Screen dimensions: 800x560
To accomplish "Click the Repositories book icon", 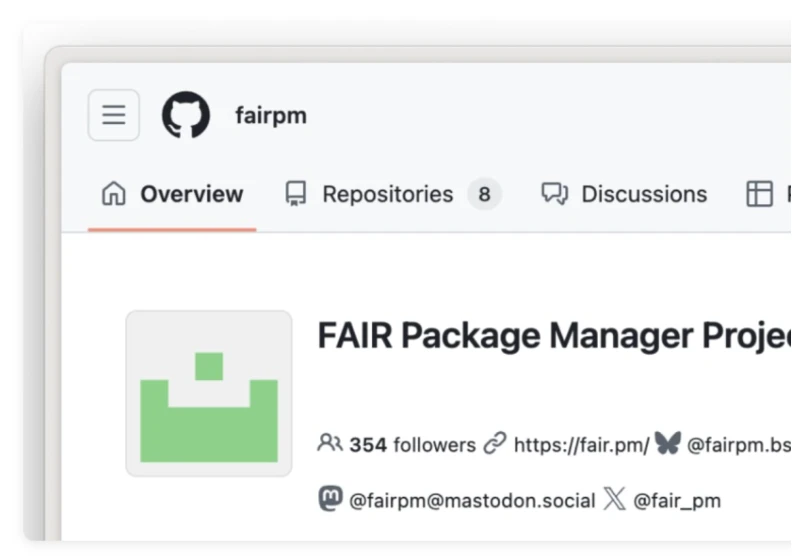I will (x=296, y=194).
